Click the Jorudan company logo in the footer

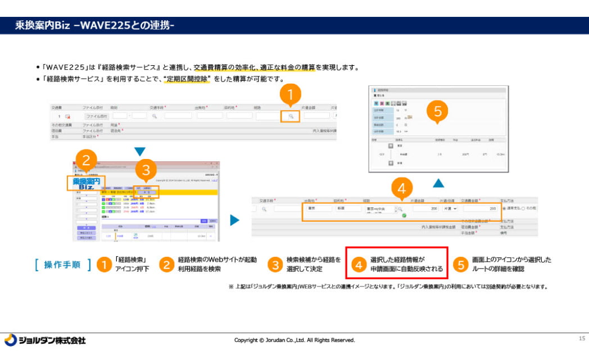tap(45, 340)
